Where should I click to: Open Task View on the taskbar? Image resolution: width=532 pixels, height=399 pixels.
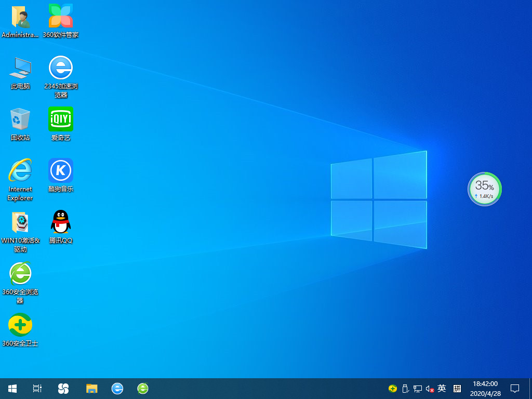click(36, 388)
